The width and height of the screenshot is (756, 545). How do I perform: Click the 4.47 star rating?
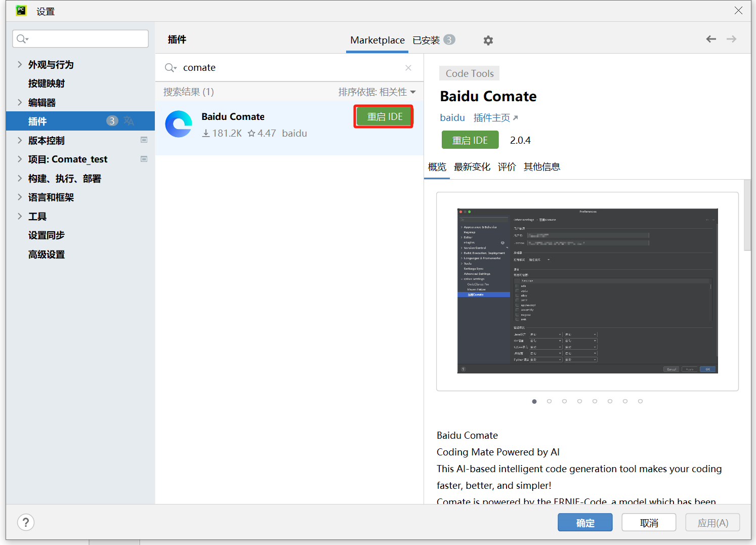pos(262,134)
